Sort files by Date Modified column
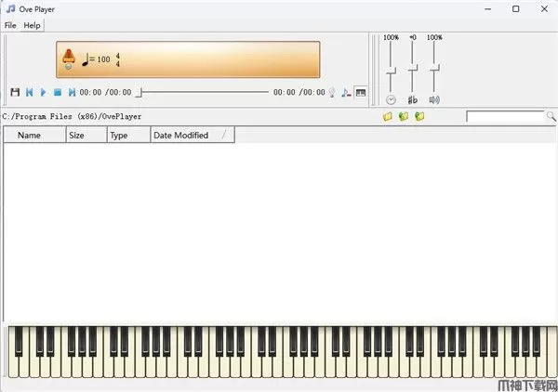558x392 pixels. 193,135
